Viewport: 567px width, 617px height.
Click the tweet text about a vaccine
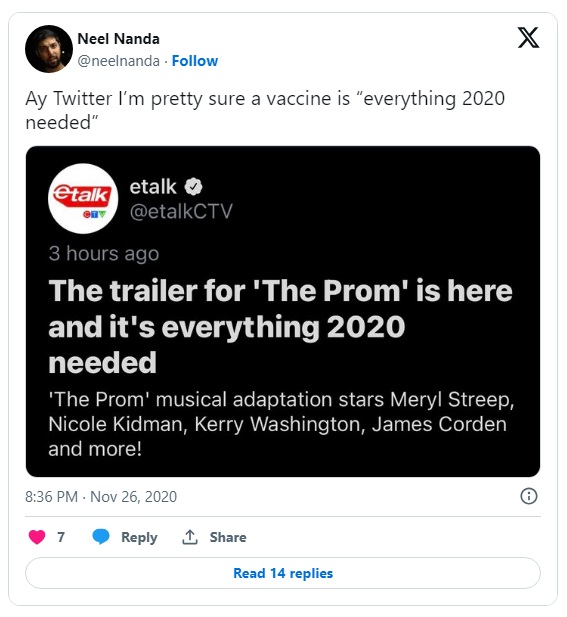point(265,110)
